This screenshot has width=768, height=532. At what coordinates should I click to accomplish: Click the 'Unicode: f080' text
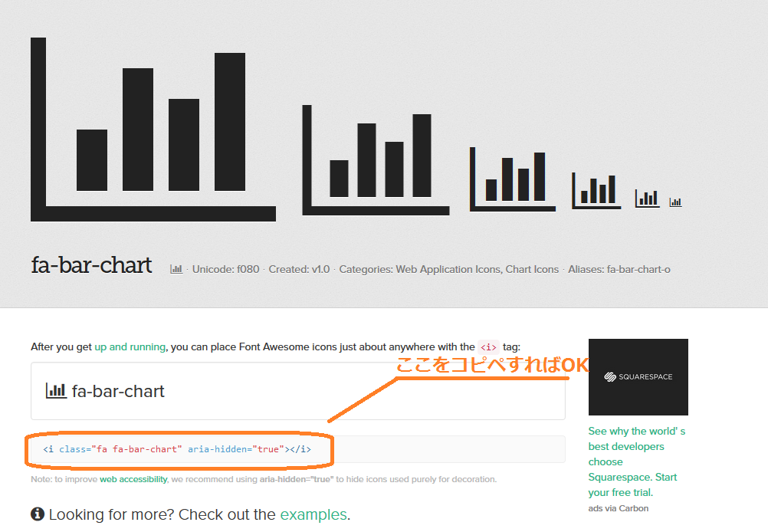pos(226,269)
